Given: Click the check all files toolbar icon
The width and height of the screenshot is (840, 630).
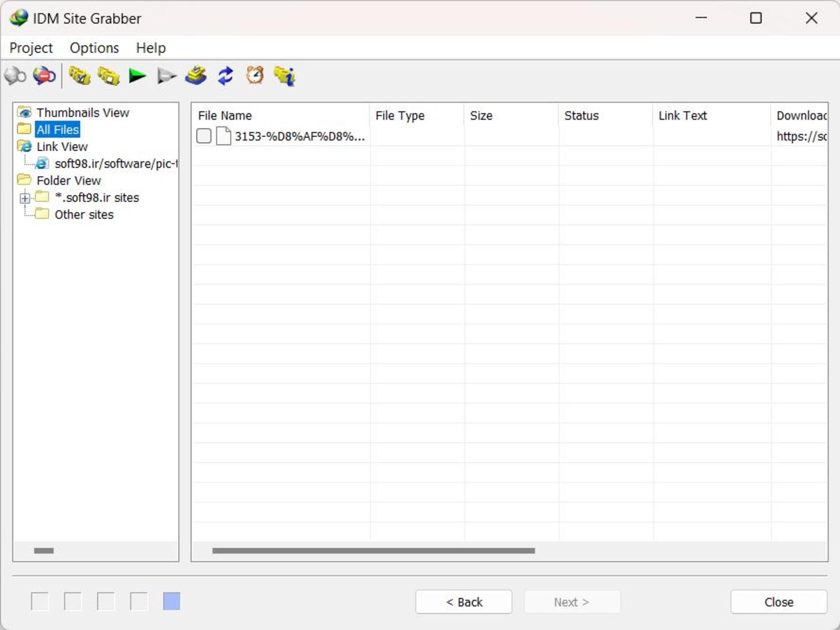Looking at the screenshot, I should [x=79, y=76].
